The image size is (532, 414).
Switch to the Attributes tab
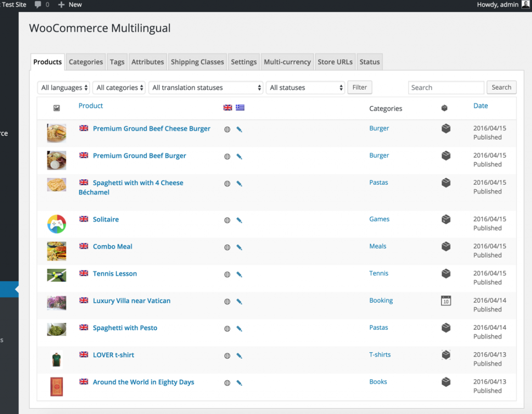148,62
